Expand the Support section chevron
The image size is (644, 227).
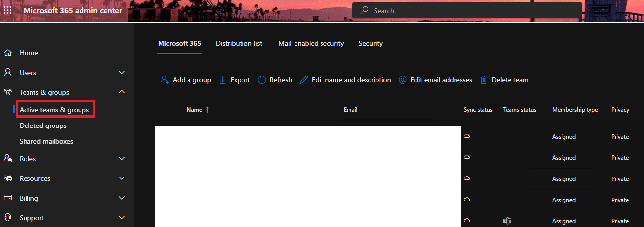coord(122,218)
